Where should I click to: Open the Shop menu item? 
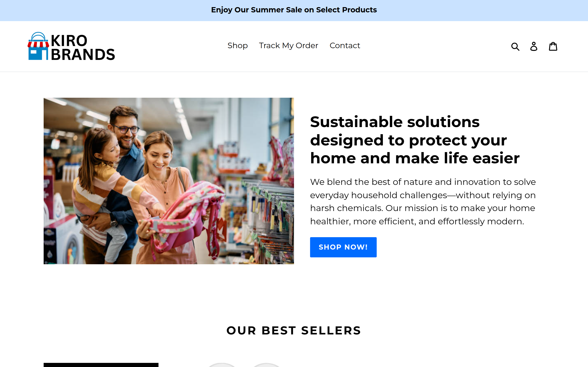[x=237, y=46]
